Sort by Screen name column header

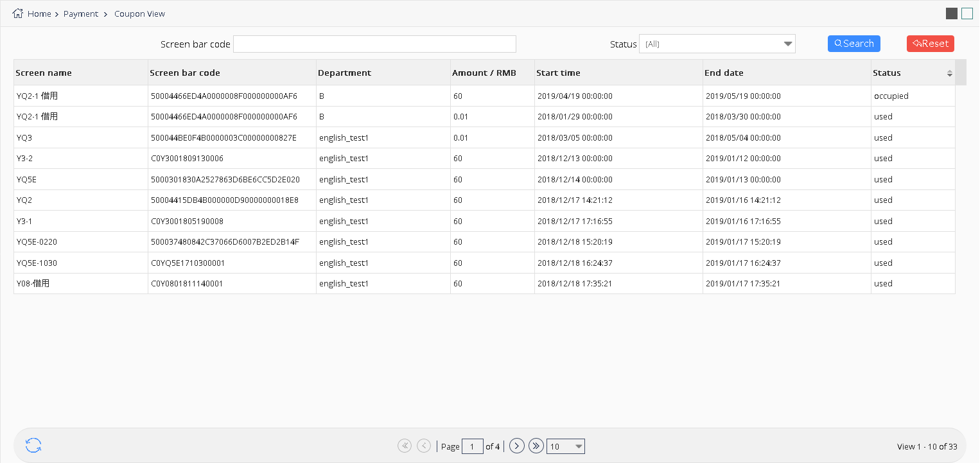point(81,73)
